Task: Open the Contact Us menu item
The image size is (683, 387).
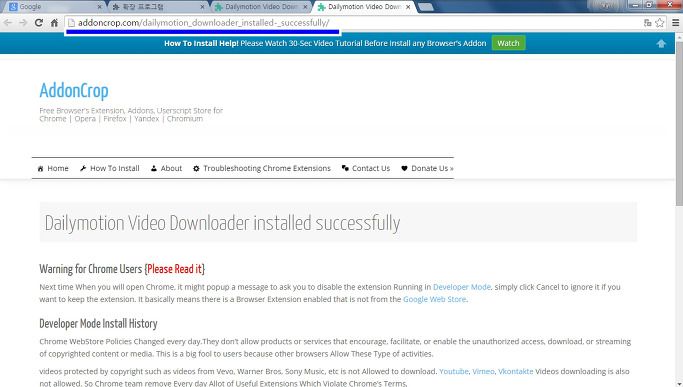Action: [x=366, y=168]
